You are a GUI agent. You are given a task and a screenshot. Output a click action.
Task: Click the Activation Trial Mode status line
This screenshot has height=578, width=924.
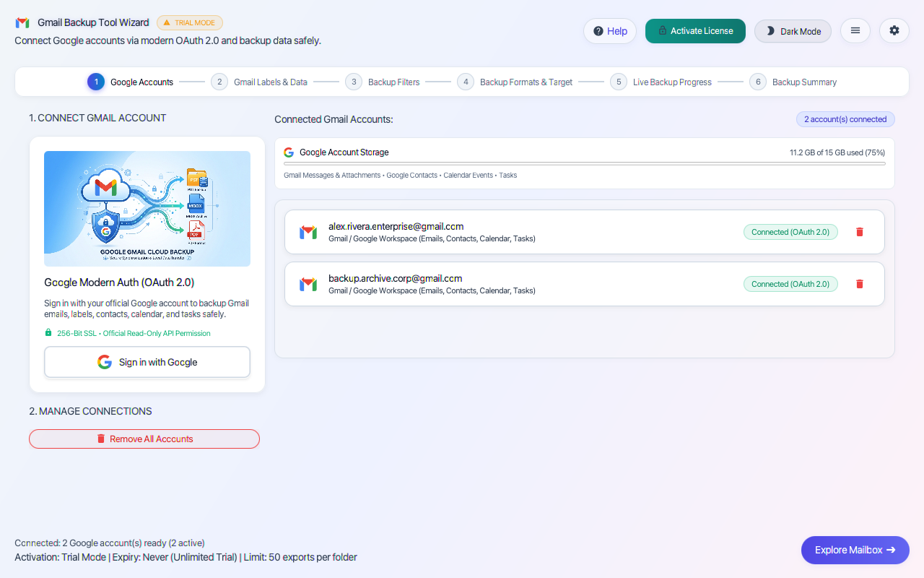point(186,557)
